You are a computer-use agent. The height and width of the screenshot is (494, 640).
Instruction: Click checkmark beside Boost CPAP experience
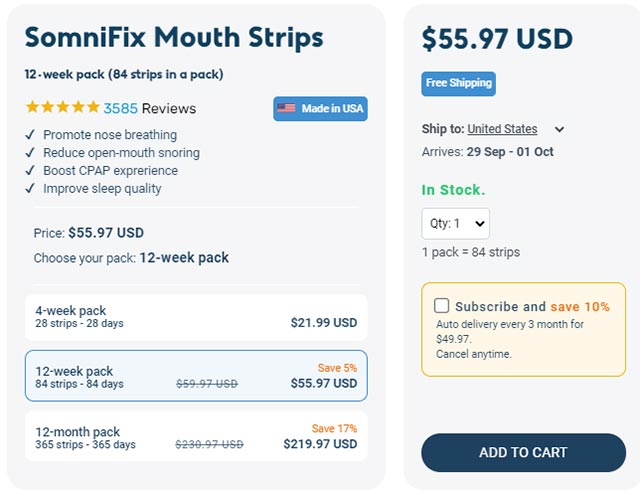tap(30, 170)
